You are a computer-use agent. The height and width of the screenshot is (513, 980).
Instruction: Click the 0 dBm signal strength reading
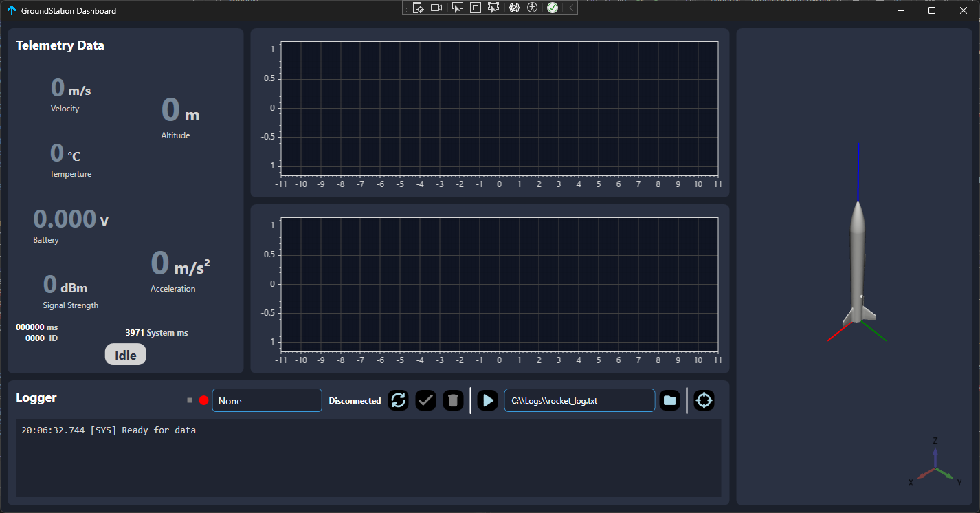[65, 285]
